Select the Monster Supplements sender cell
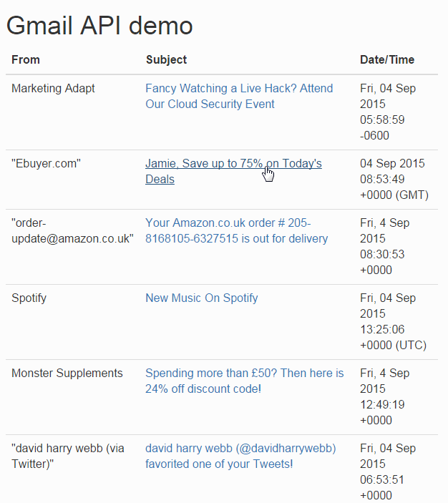 pyautogui.click(x=67, y=373)
